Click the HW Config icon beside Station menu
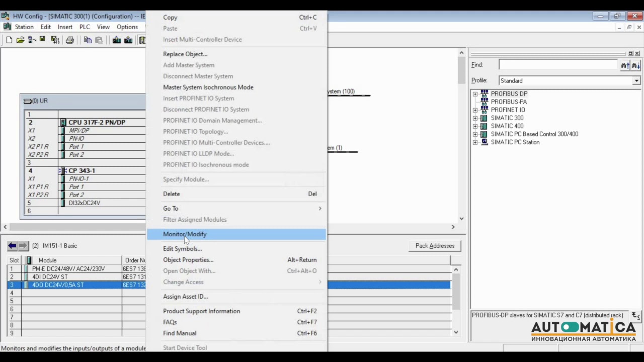644x362 pixels. [x=7, y=27]
